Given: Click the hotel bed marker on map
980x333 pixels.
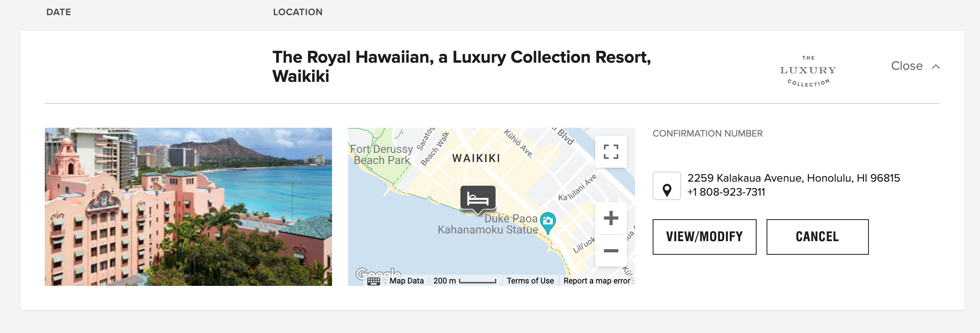Looking at the screenshot, I should point(478,198).
